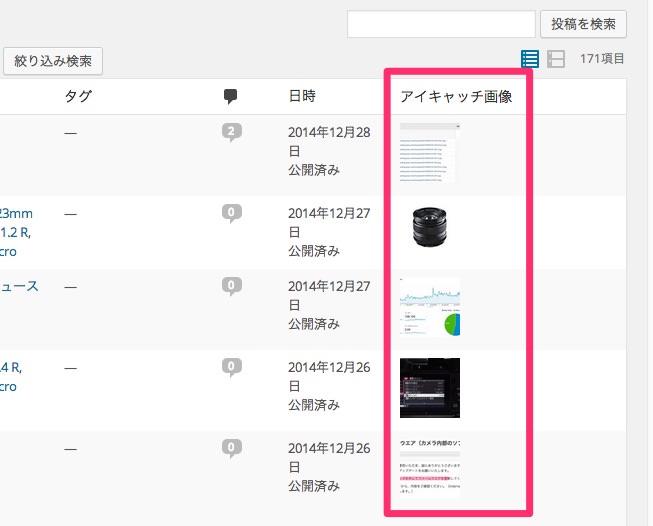
Task: Open comment bubble for second 12月27日 post
Action: tap(232, 286)
